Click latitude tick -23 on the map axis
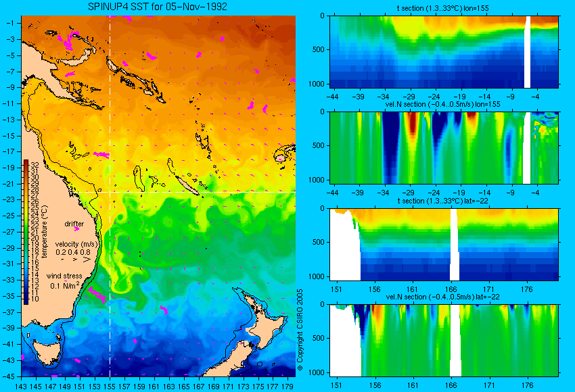 [x=9, y=199]
